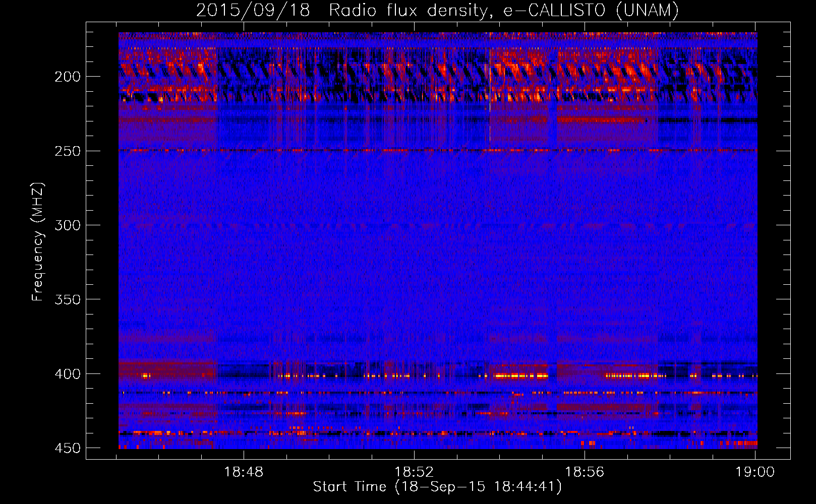816x504 pixels.
Task: Click the 'Frequency (MHZ)' axis label
Action: [x=38, y=242]
